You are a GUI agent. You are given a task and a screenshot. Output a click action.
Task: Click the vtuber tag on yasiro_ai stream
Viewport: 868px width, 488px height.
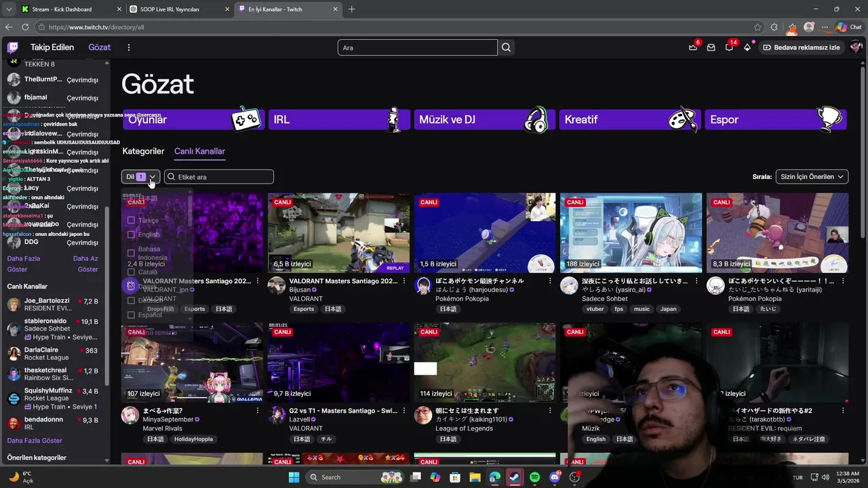tap(595, 309)
